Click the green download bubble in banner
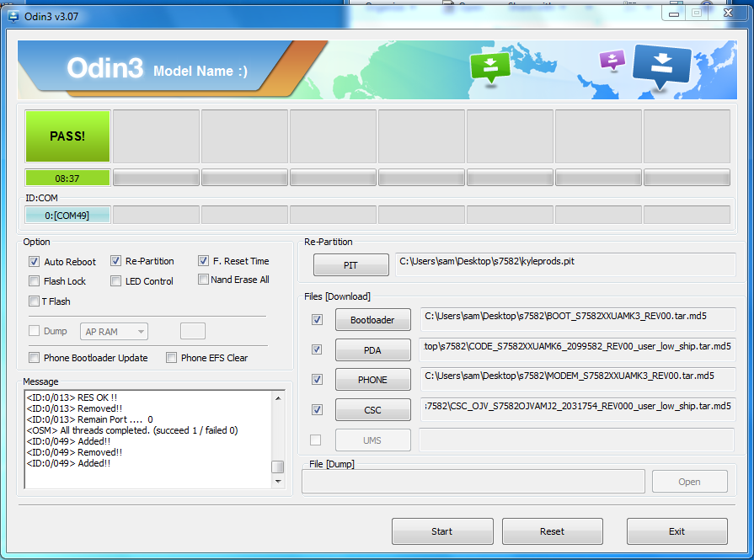754x560 pixels. [490, 68]
